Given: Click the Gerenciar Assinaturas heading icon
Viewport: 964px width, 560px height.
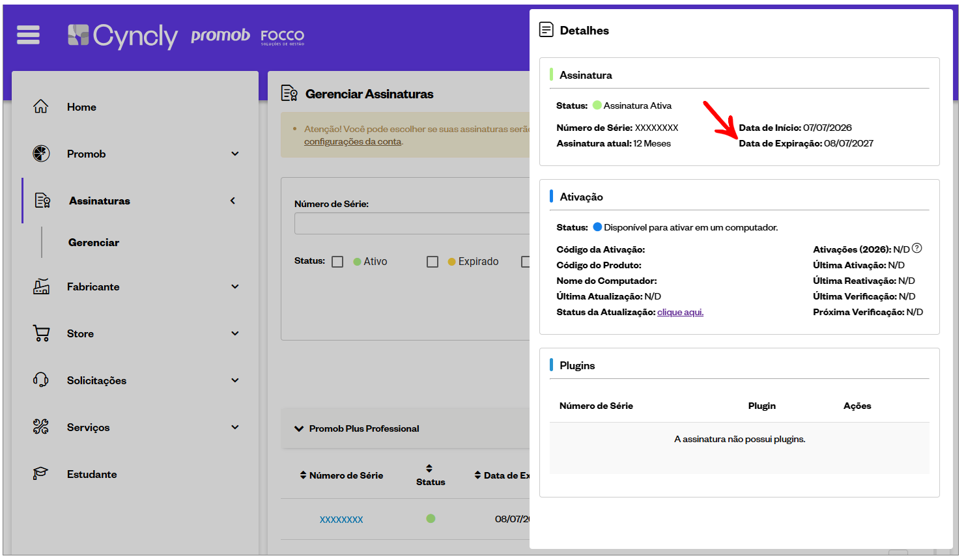Looking at the screenshot, I should [289, 93].
